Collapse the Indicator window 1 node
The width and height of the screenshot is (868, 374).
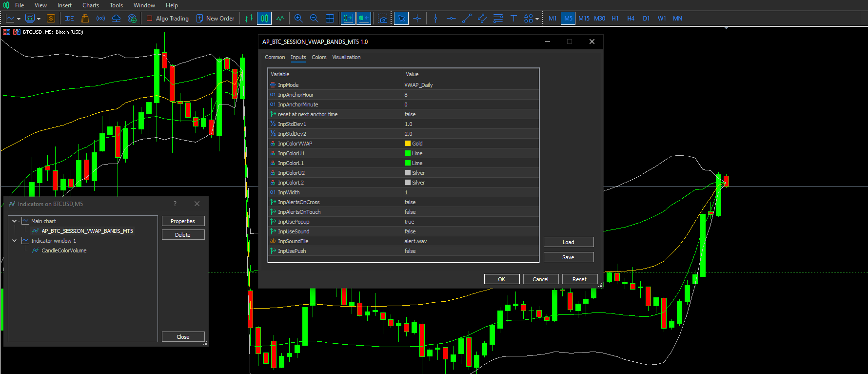(15, 241)
